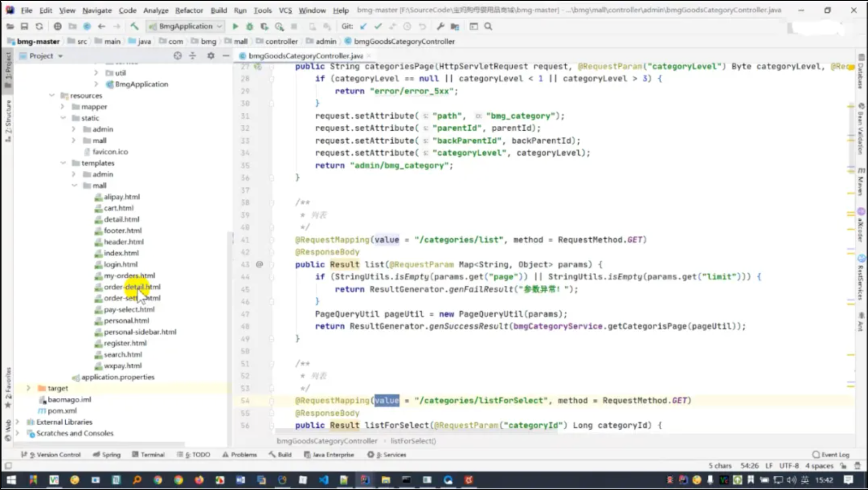868x490 pixels.
Task: Click the Git update project arrow
Action: click(x=363, y=27)
